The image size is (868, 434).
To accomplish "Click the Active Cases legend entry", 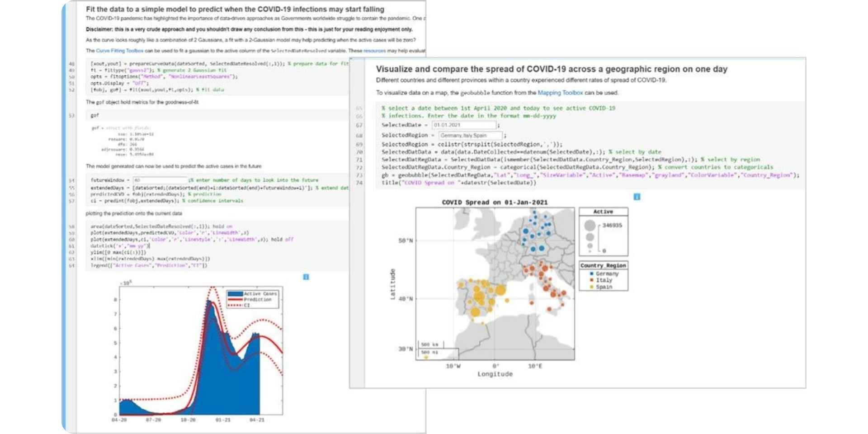I will pyautogui.click(x=260, y=294).
